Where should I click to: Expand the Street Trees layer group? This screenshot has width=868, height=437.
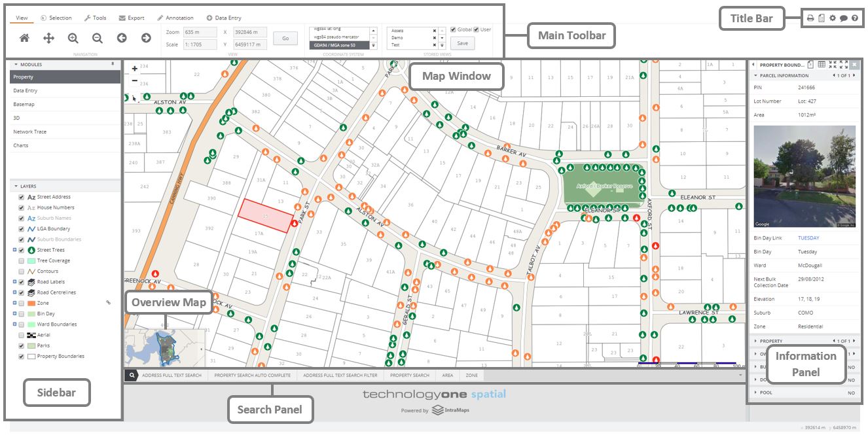(x=14, y=250)
